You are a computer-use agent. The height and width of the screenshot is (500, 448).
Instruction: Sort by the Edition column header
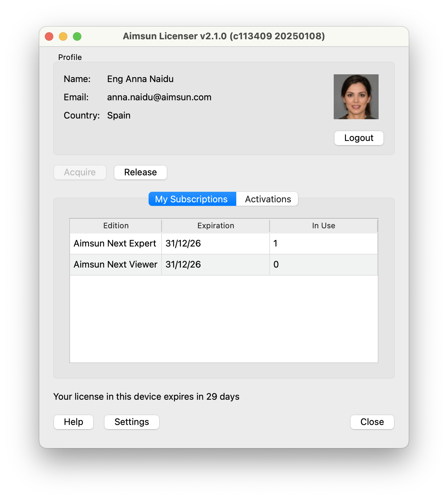coord(116,226)
